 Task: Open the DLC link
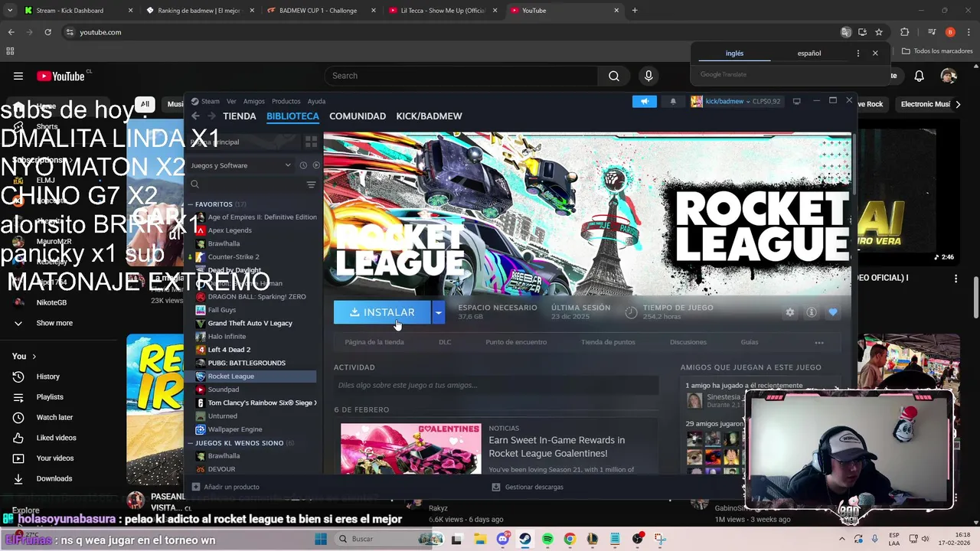[x=445, y=342]
